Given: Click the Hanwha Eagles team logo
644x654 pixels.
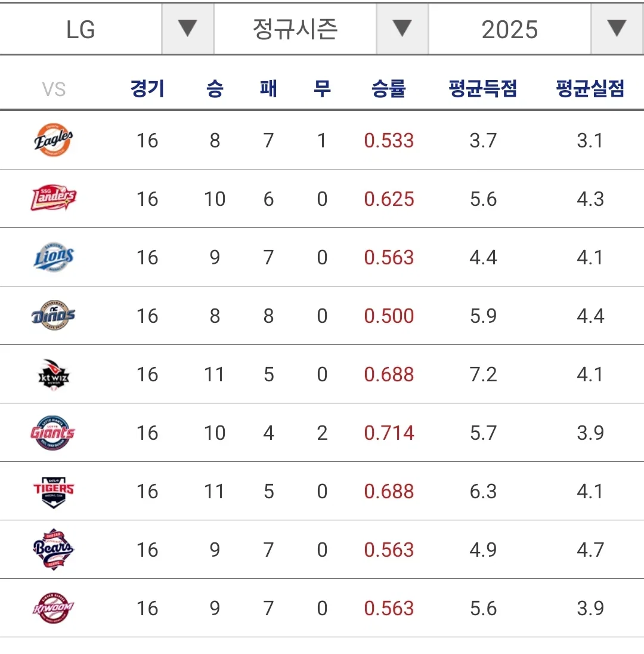Looking at the screenshot, I should pos(53,140).
